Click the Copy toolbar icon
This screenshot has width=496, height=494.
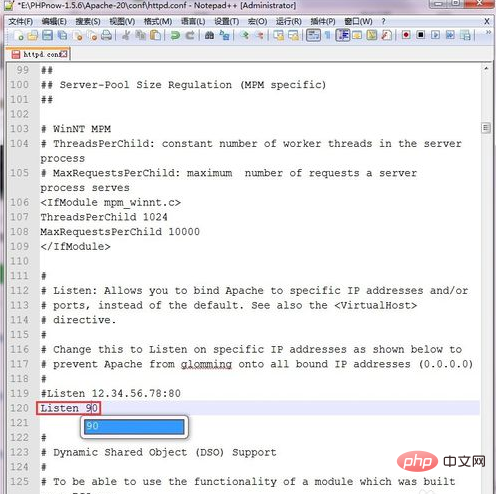(x=140, y=35)
